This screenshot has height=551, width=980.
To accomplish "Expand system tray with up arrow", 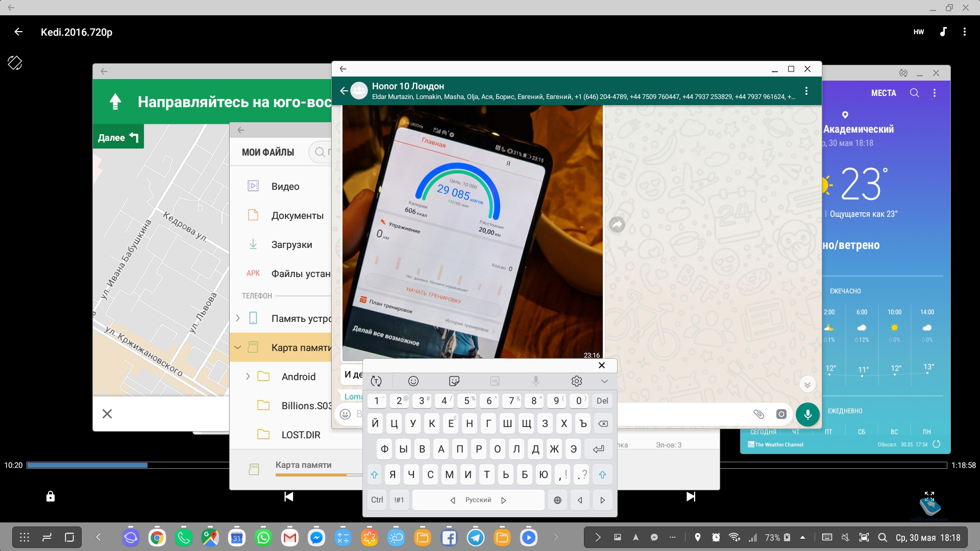I will coord(803,537).
